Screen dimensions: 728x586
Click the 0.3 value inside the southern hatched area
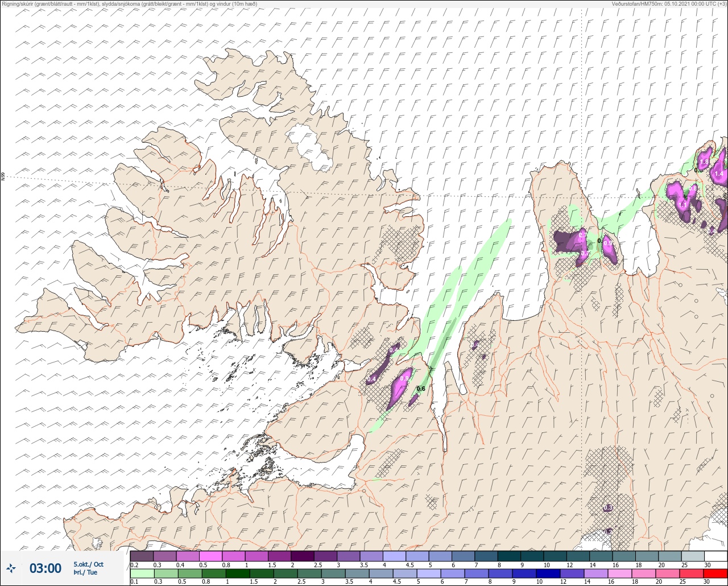pyautogui.click(x=607, y=507)
